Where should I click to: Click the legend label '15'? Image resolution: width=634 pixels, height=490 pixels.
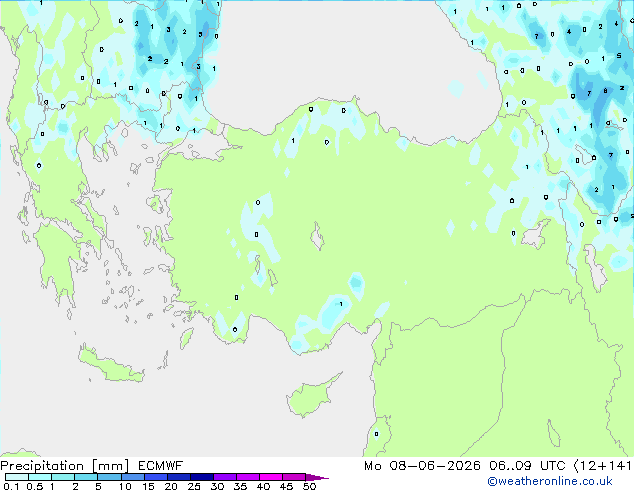pos(148,486)
